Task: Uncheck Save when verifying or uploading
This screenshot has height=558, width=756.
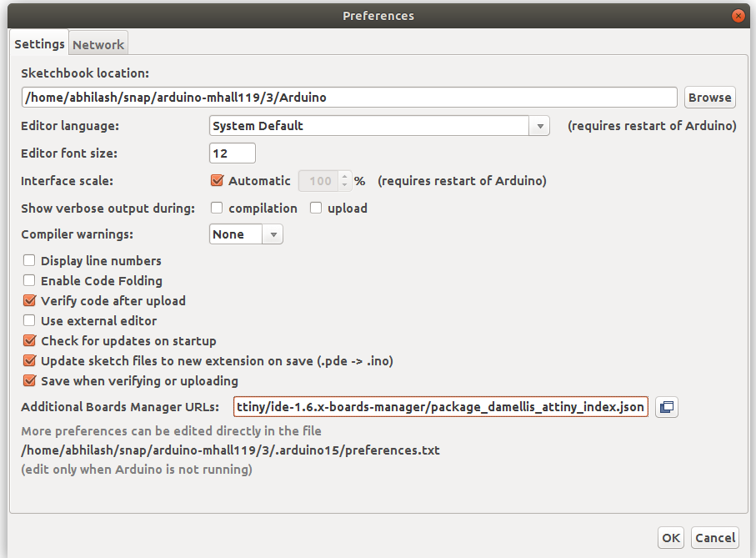Action: click(x=29, y=380)
